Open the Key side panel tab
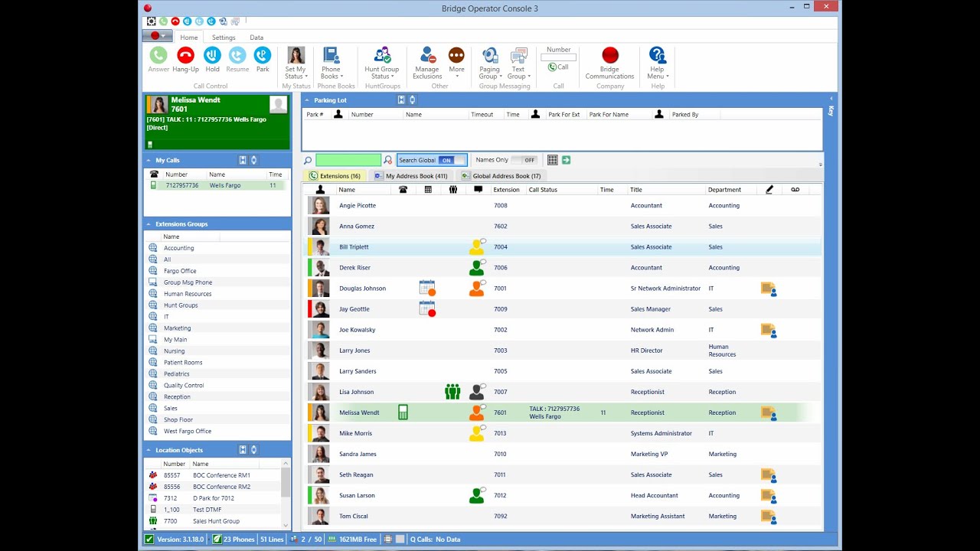The width and height of the screenshot is (980, 551). pyautogui.click(x=831, y=110)
